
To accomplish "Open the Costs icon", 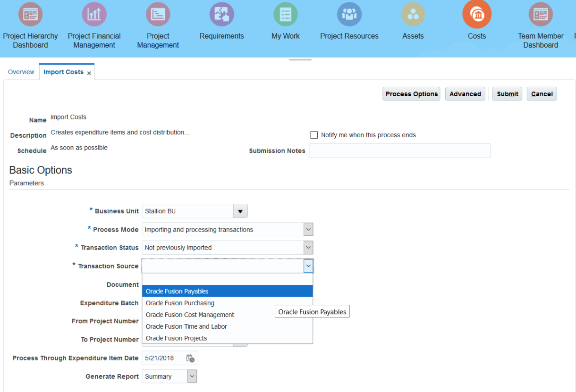I will pyautogui.click(x=477, y=14).
